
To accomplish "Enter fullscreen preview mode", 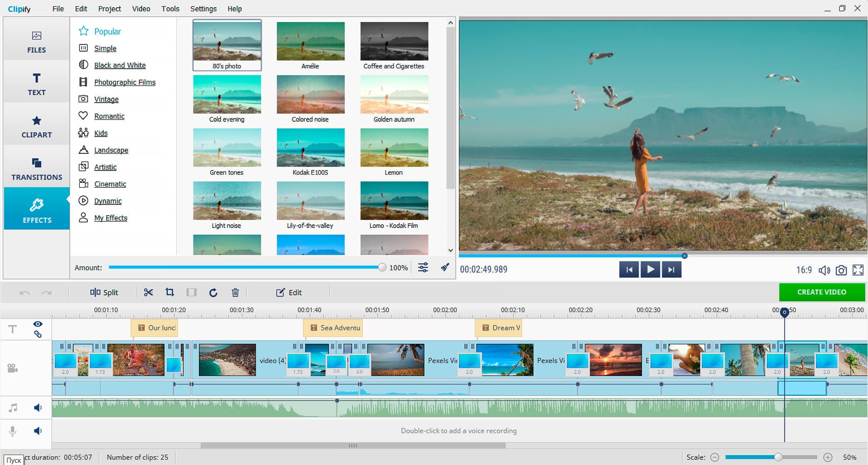I will pos(858,270).
